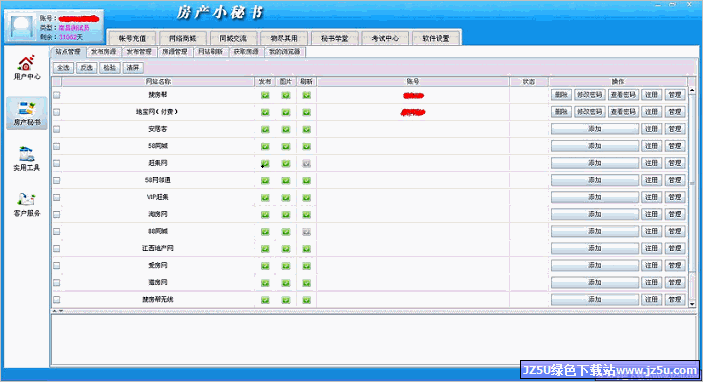The width and height of the screenshot is (703, 382).
Task: Toggle 图片 icon for 搜房帮 row
Action: 286,95
